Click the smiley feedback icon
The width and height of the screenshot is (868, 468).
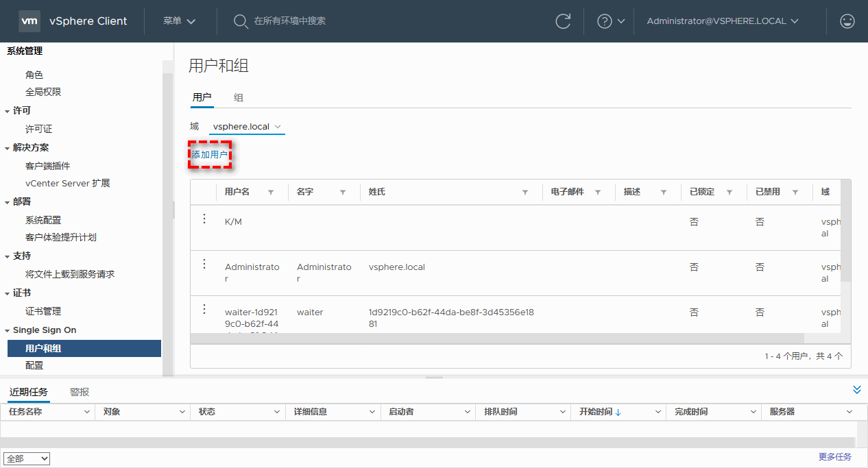point(847,21)
